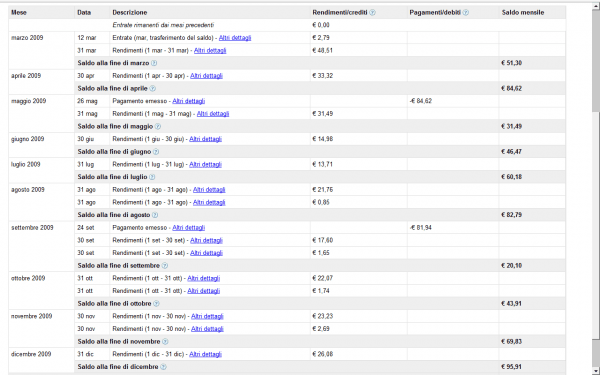
Task: Open Altri dettagli for 12 mar Entrate row
Action: tap(235, 38)
